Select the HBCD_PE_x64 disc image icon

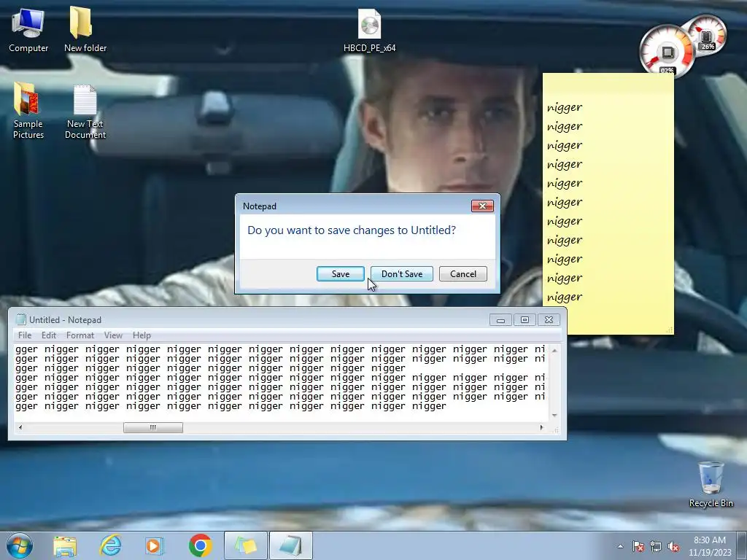(369, 31)
